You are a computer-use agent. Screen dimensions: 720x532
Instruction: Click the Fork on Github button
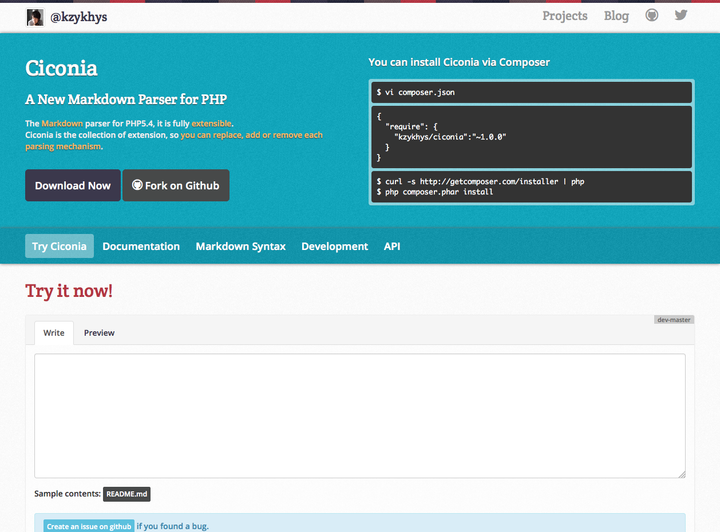(x=176, y=185)
